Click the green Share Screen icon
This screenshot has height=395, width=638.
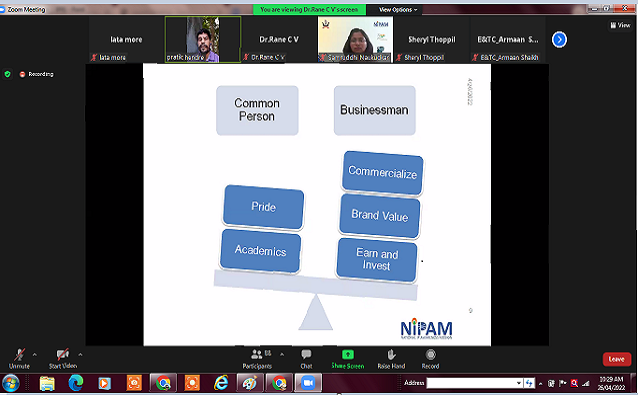348,355
